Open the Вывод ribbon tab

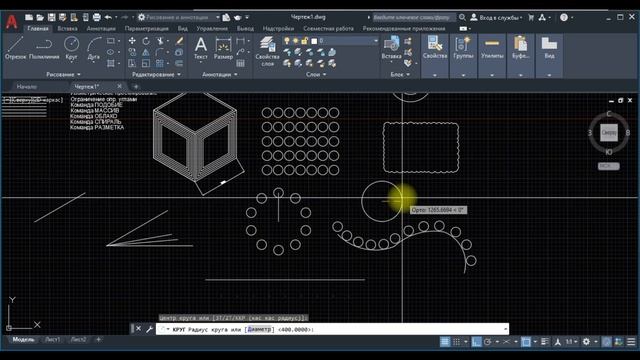coord(245,29)
